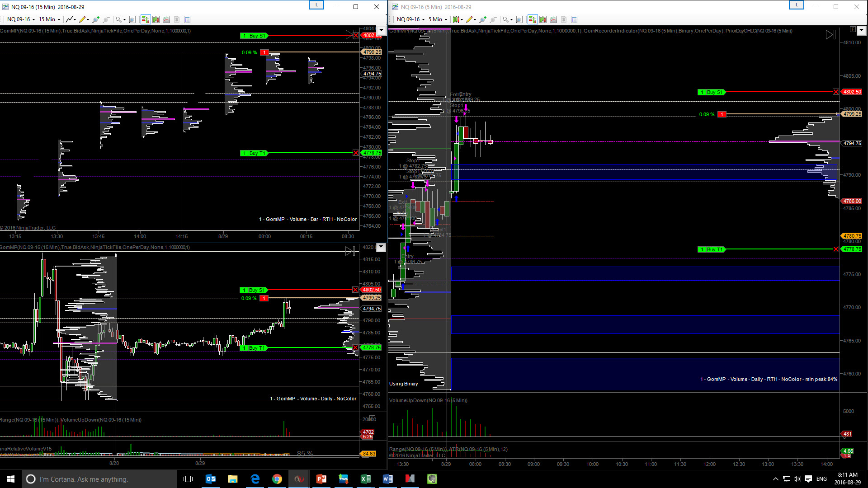Open zoom frame tool on 5 Min chart
The image size is (868, 488).
point(519,19)
